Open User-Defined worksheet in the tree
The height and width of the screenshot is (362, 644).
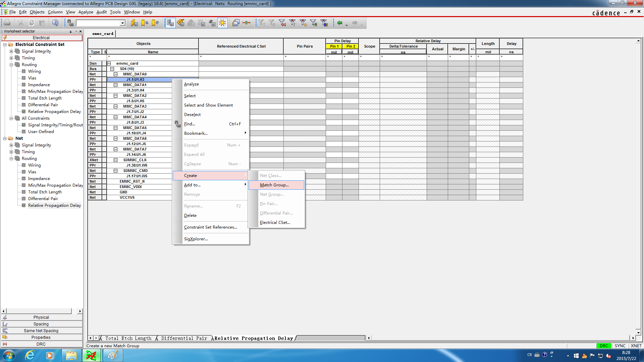point(41,132)
